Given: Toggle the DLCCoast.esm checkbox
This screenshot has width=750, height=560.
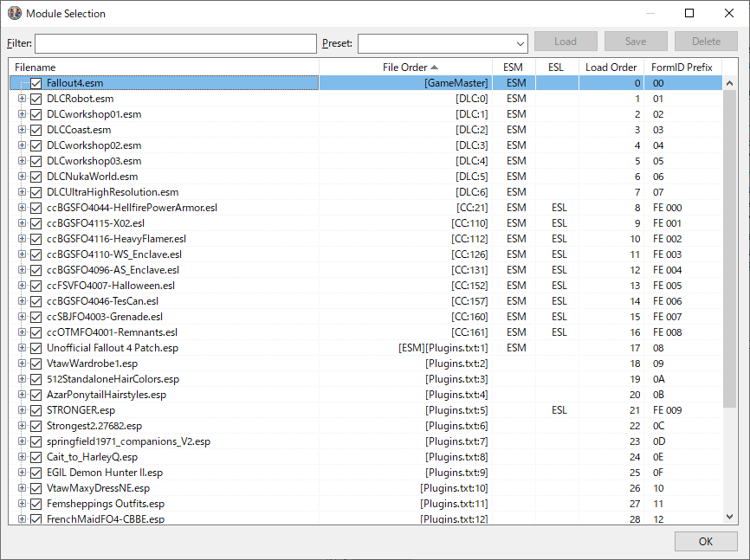Looking at the screenshot, I should [x=36, y=130].
